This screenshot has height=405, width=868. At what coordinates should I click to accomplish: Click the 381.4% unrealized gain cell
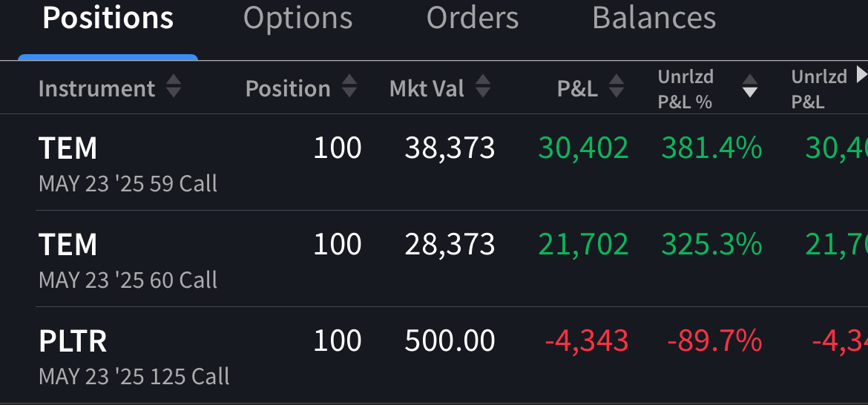711,148
